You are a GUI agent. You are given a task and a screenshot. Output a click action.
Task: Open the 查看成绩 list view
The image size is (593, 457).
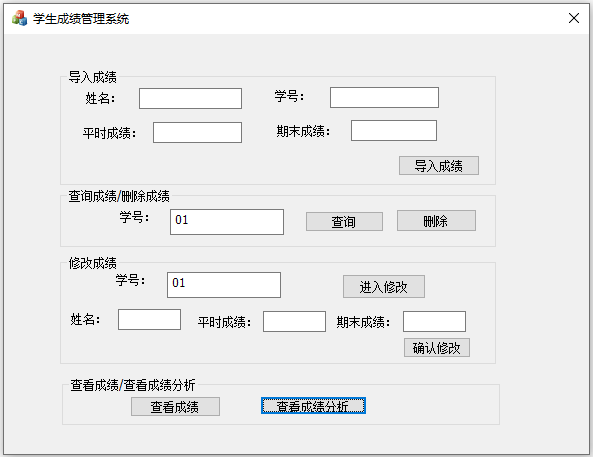pos(175,407)
